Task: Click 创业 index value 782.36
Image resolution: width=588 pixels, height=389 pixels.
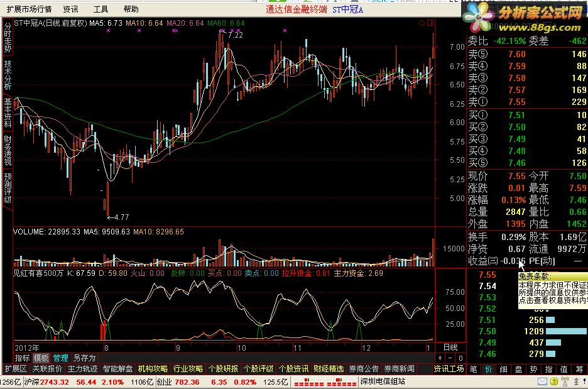Action: click(187, 382)
